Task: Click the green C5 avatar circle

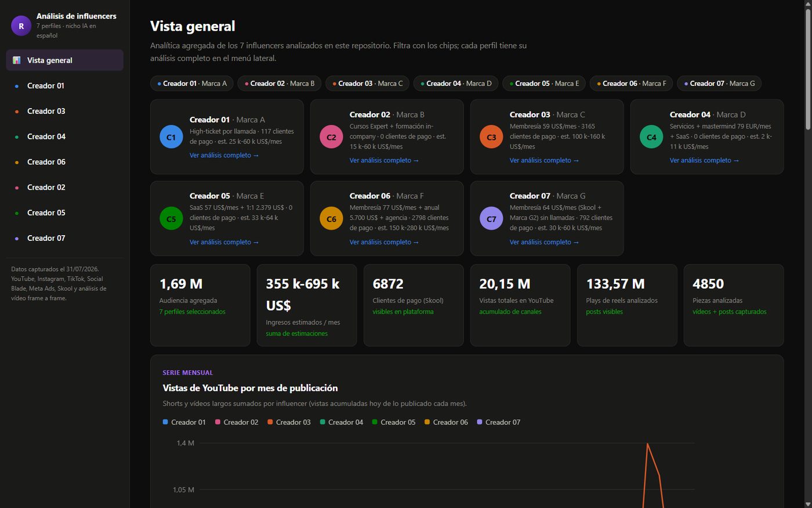Action: [x=171, y=219]
